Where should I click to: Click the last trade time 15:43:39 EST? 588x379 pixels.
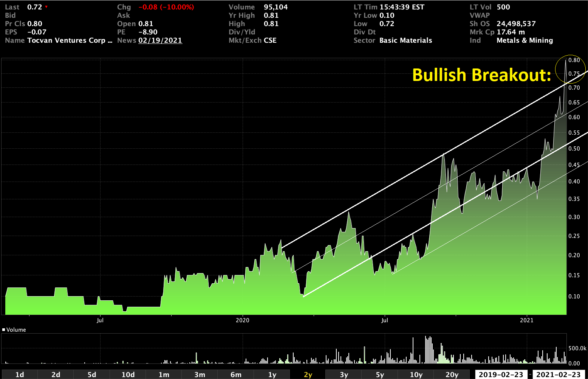402,7
